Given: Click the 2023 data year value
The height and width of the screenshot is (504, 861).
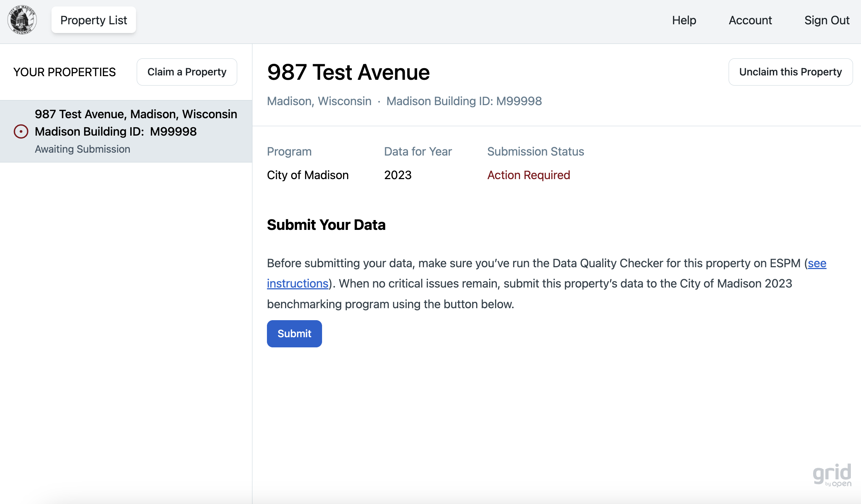Looking at the screenshot, I should pyautogui.click(x=397, y=175).
